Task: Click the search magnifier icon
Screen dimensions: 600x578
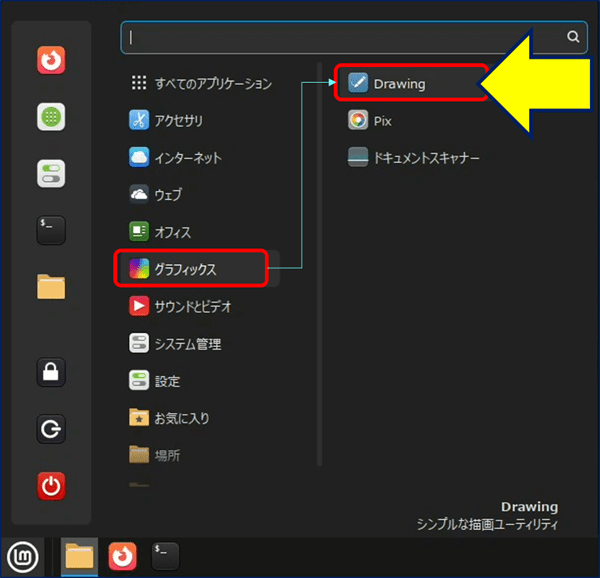Action: click(x=573, y=37)
